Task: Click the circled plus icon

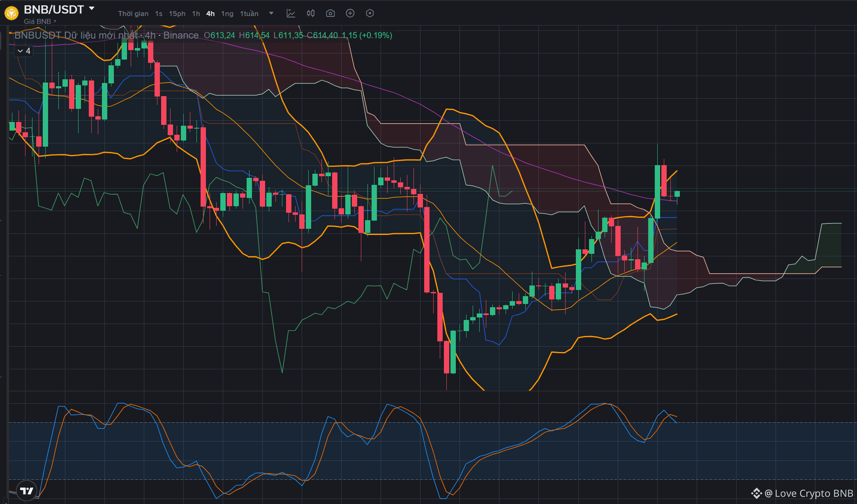Action: [x=350, y=14]
